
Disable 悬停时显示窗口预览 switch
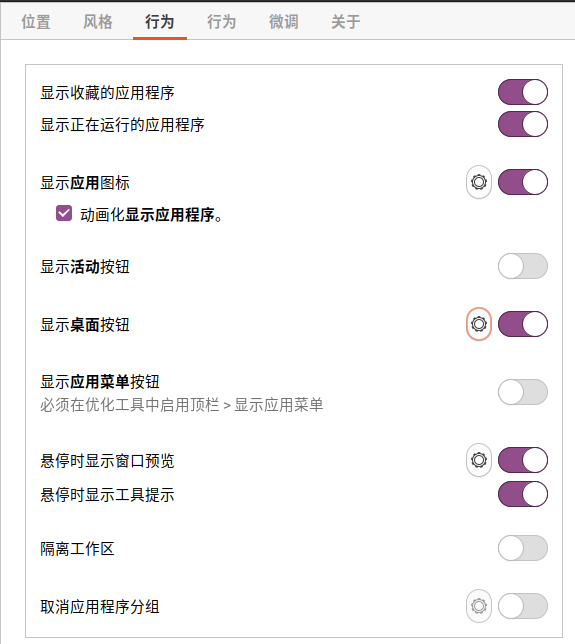(523, 460)
